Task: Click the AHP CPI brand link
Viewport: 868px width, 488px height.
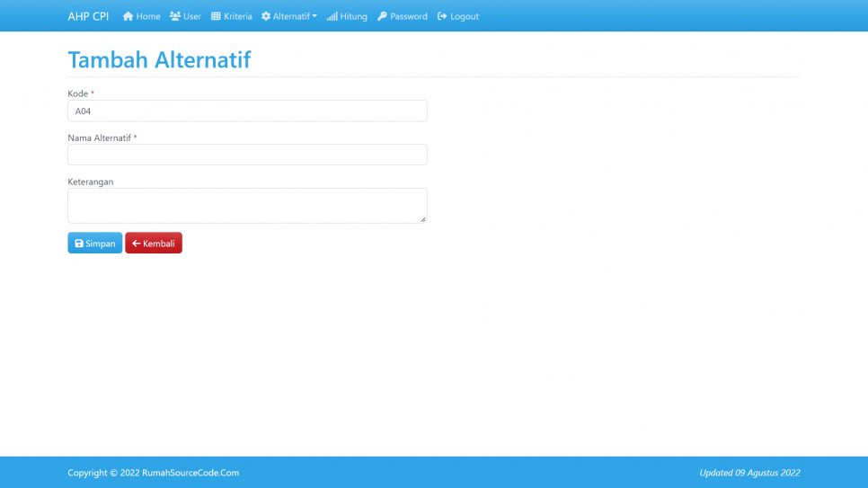Action: (88, 16)
